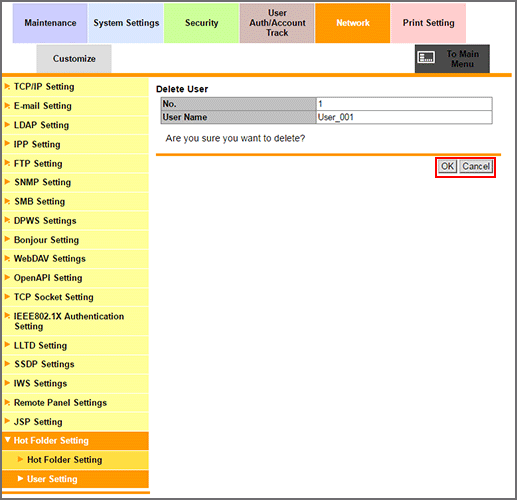The height and width of the screenshot is (500, 517).
Task: Click the To Main Menu panel icon
Action: coord(426,57)
